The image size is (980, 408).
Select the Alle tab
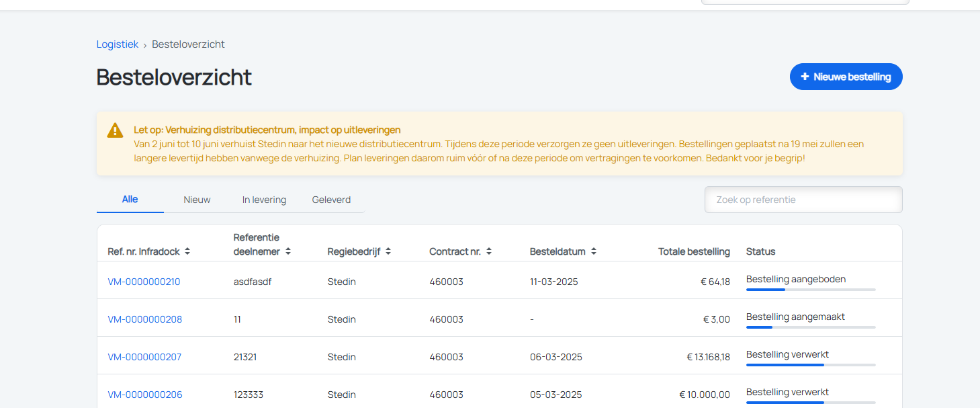130,200
